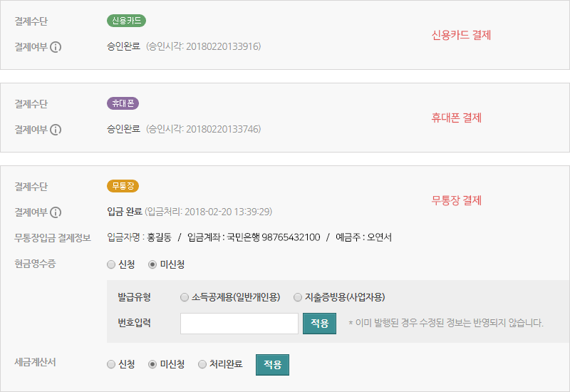
Task: Click red 신용카드 결제 label
Action: [x=461, y=35]
